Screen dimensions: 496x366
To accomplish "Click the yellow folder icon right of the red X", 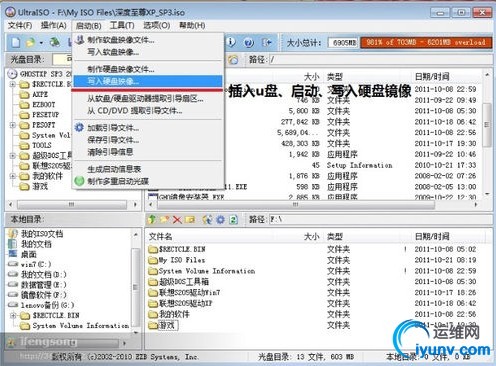I will (x=190, y=219).
